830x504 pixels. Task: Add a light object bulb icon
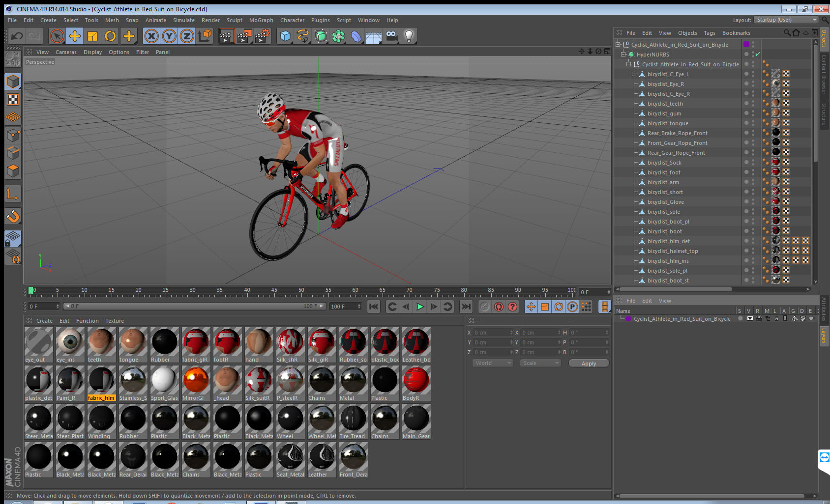click(409, 36)
